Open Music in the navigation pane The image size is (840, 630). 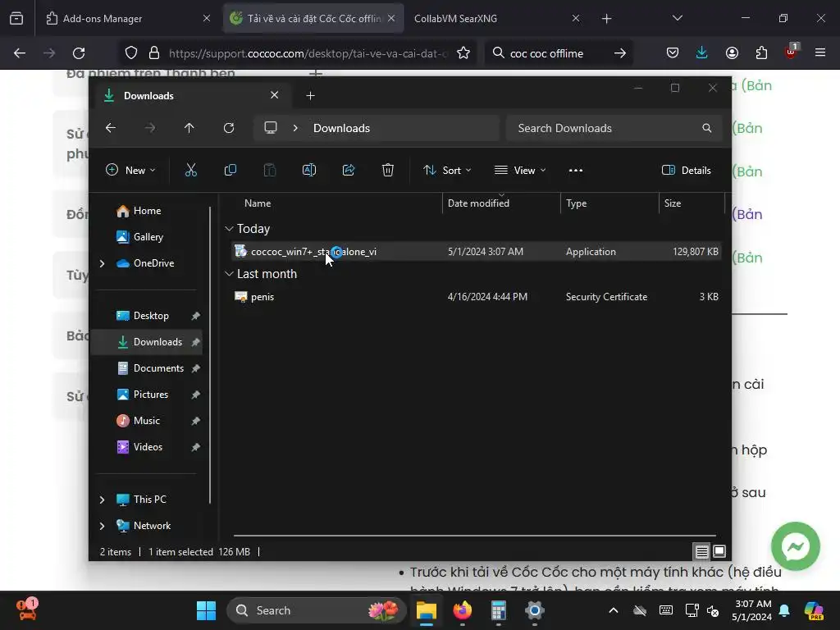(x=147, y=421)
